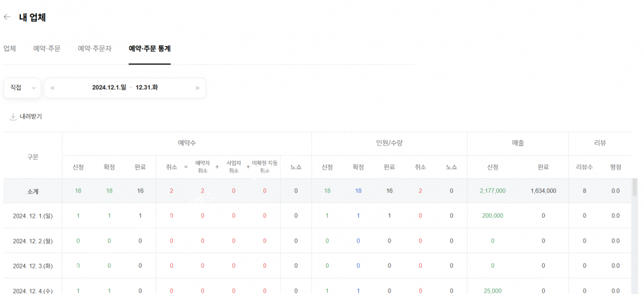Click the 내려받기 download button
The width and height of the screenshot is (644, 294).
click(x=30, y=116)
